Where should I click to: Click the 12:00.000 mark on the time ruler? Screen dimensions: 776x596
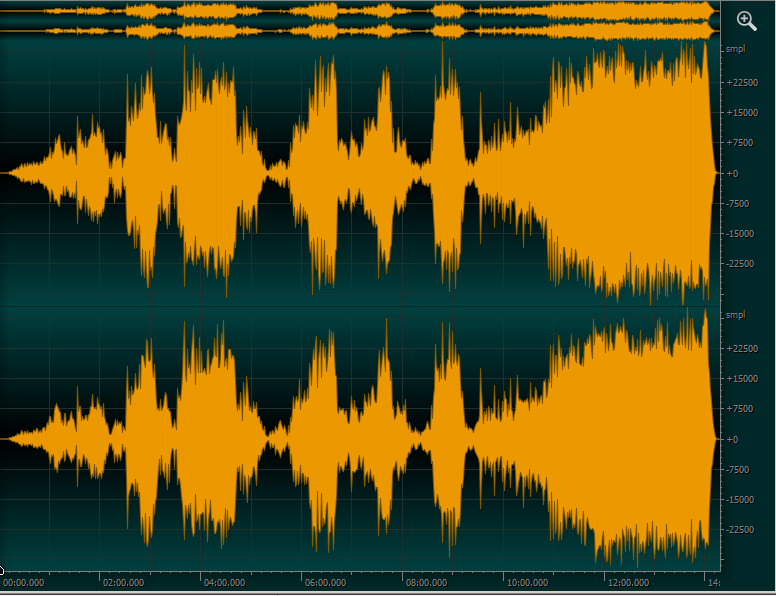(629, 583)
